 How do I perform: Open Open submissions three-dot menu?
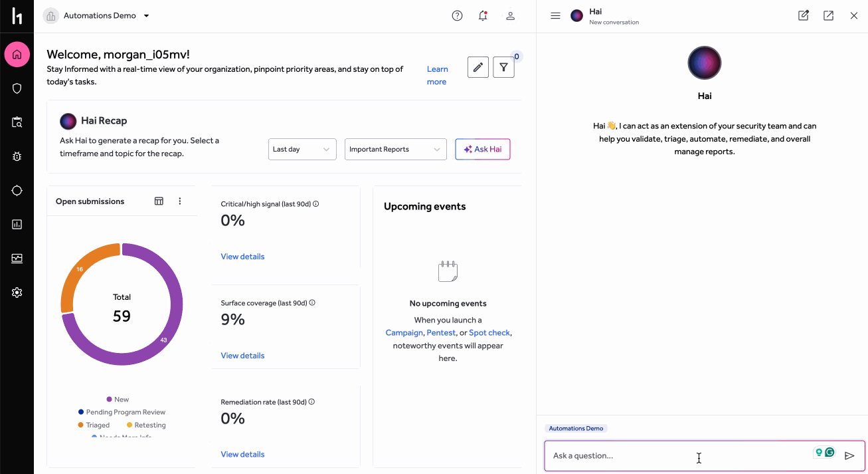tap(180, 201)
